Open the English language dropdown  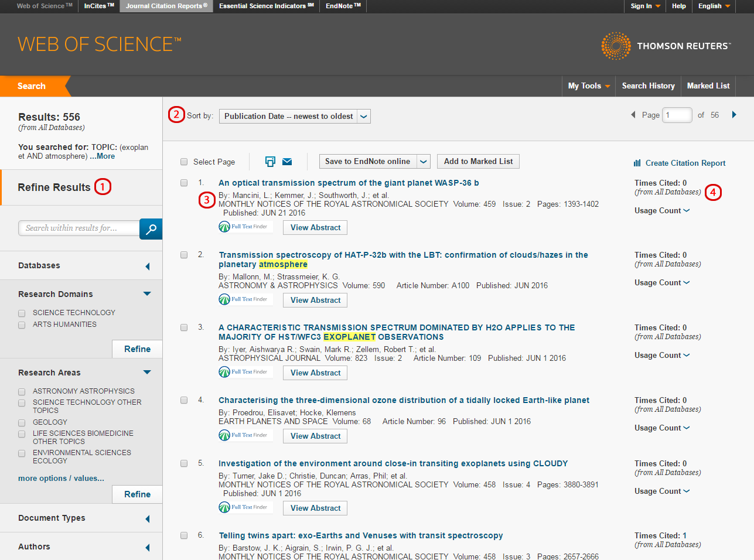tap(714, 6)
